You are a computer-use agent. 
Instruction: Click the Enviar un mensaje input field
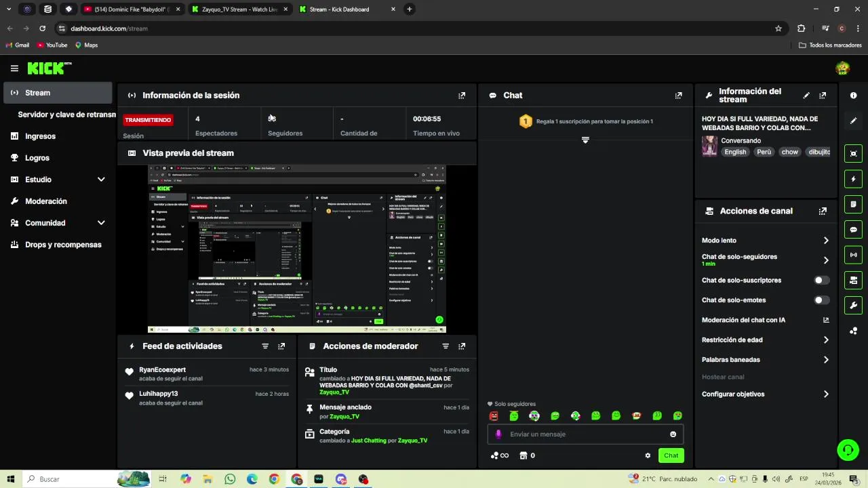[x=586, y=434]
